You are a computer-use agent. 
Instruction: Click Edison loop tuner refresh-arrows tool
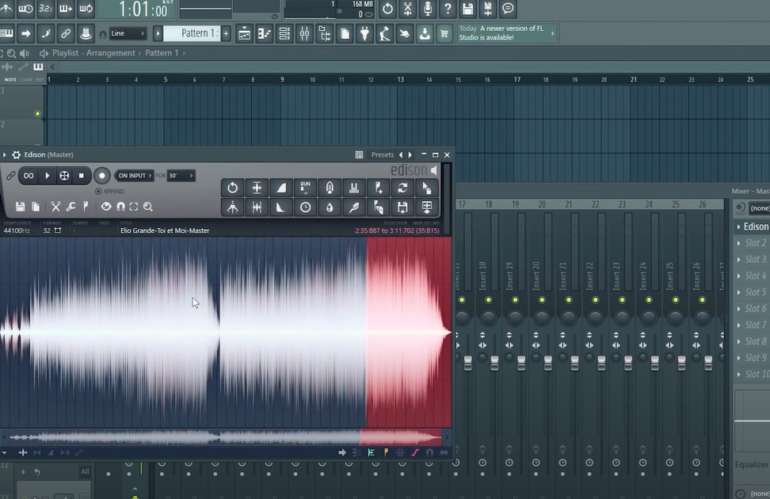click(x=403, y=188)
